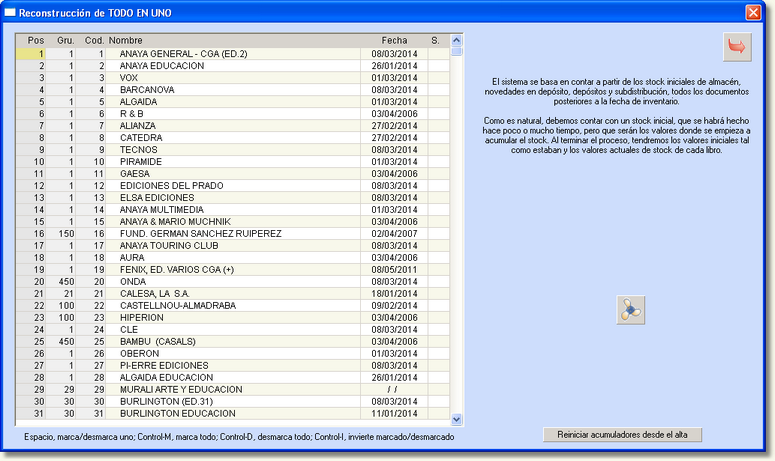Select the CLE row
775x461 pixels.
tap(233, 330)
